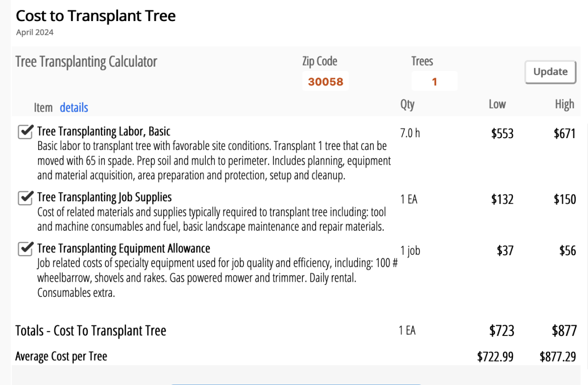
Task: Click the $553 low labor cost
Action: pos(502,134)
